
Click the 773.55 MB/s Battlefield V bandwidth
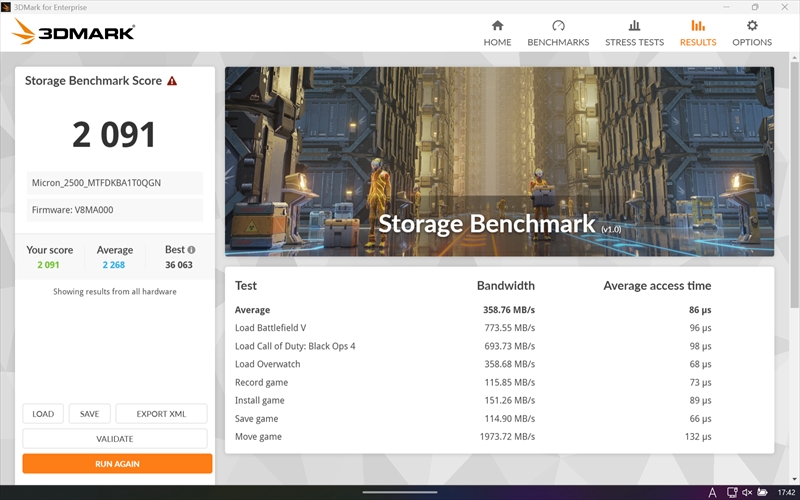tap(510, 328)
